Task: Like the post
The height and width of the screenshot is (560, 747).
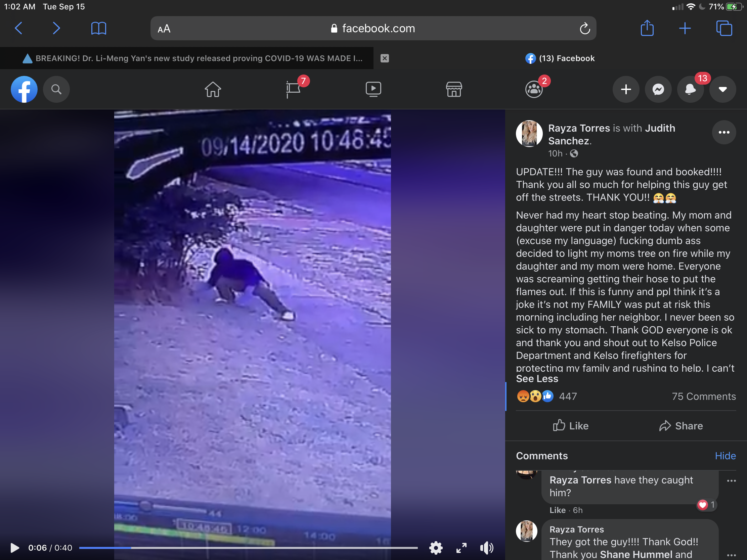Action: click(571, 426)
